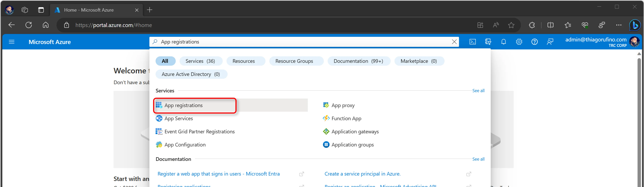
Task: Open browser extensions puzzle icon
Action: pos(532,25)
